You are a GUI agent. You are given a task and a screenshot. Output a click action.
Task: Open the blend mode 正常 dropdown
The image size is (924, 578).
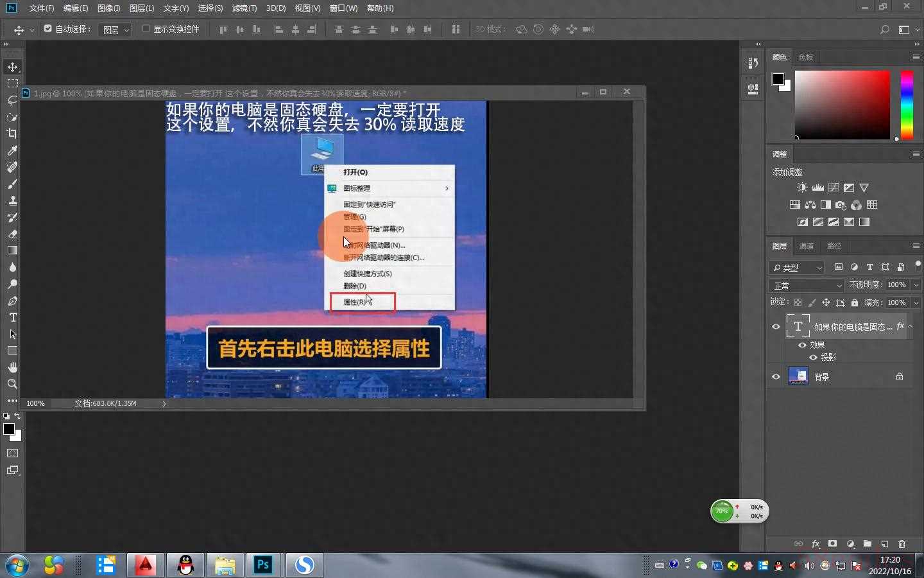(807, 285)
